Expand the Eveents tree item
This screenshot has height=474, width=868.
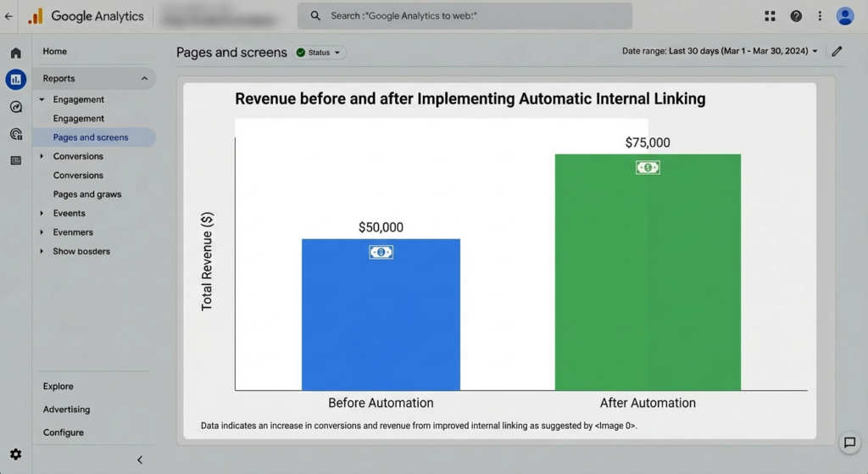[42, 214]
